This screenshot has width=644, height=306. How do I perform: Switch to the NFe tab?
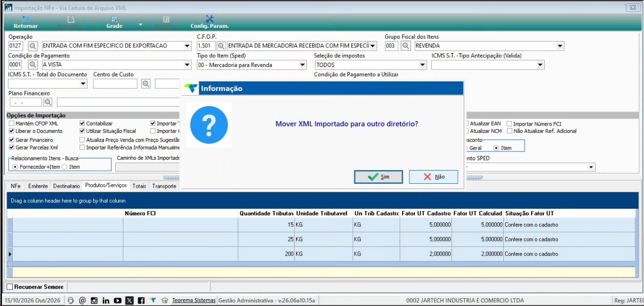tap(16, 186)
